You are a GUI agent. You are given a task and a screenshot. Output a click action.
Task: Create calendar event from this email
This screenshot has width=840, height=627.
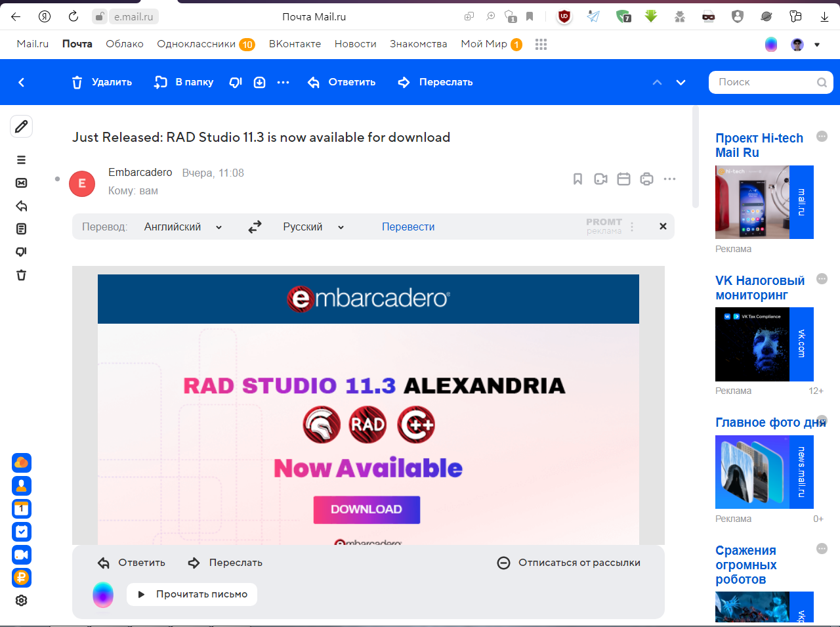click(x=623, y=179)
